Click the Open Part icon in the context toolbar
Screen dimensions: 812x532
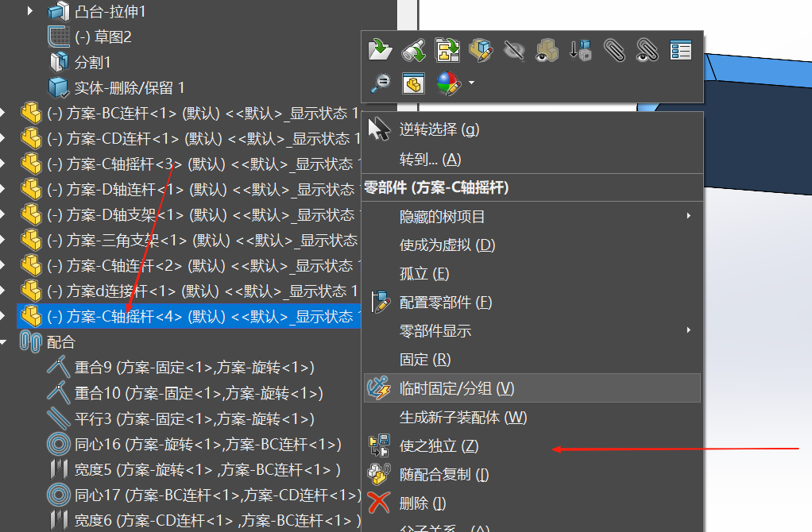380,49
